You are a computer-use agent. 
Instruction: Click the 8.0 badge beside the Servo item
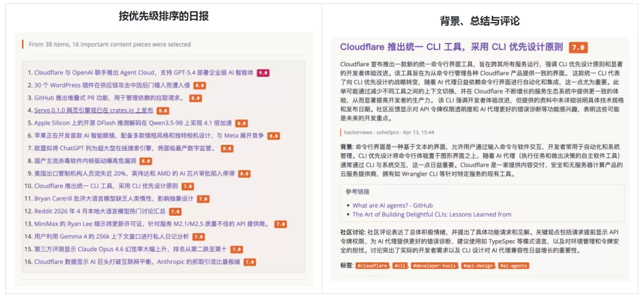point(163,111)
